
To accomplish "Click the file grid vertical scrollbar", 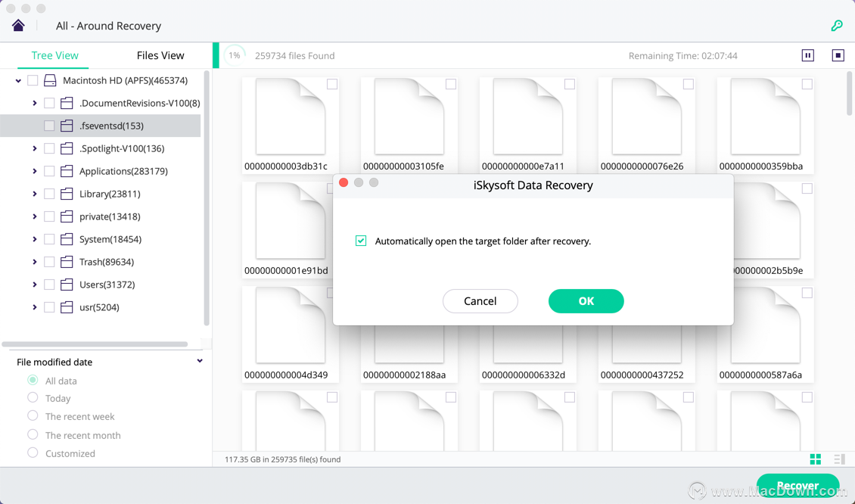I will [849, 93].
